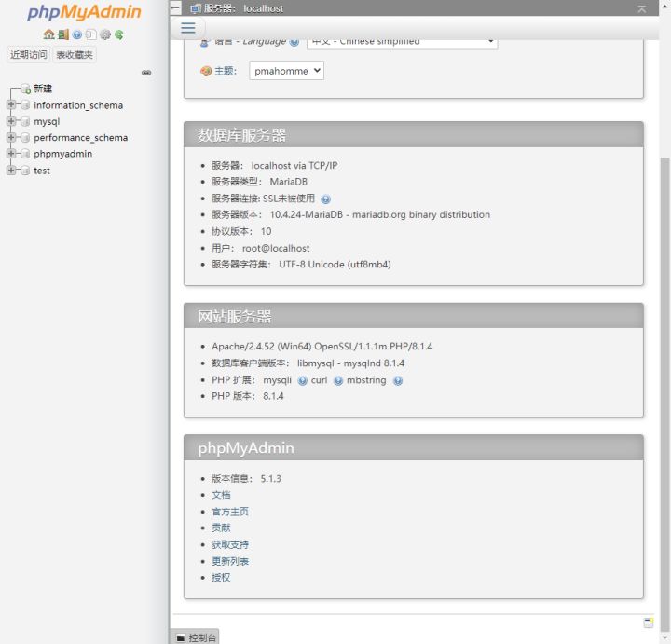The width and height of the screenshot is (671, 644).
Task: Switch to 近期访问 recent tab
Action: (x=28, y=55)
